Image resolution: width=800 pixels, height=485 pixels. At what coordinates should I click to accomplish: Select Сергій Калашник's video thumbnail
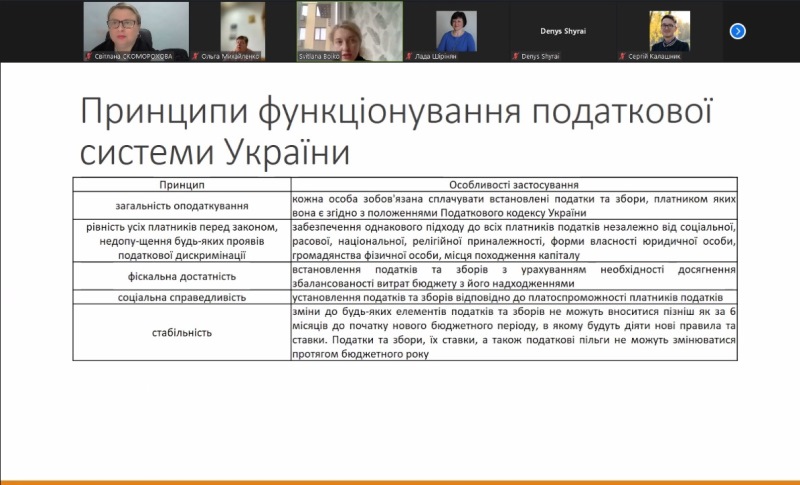coord(669,32)
